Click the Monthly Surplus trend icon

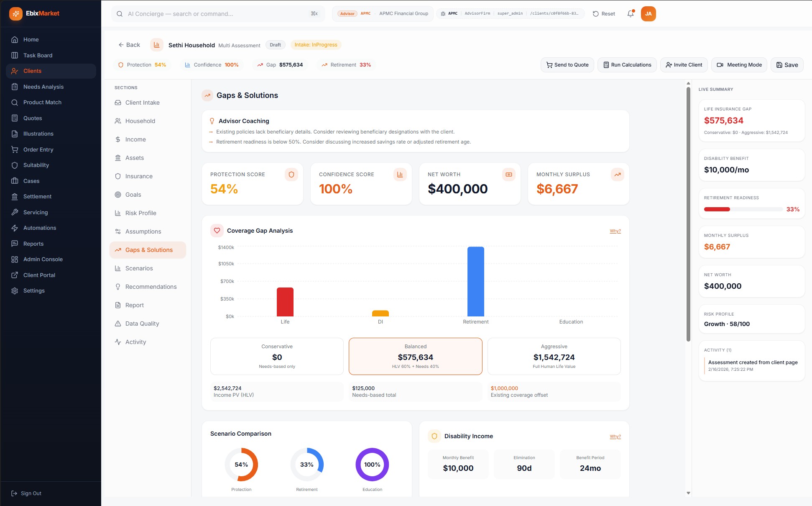click(x=618, y=175)
